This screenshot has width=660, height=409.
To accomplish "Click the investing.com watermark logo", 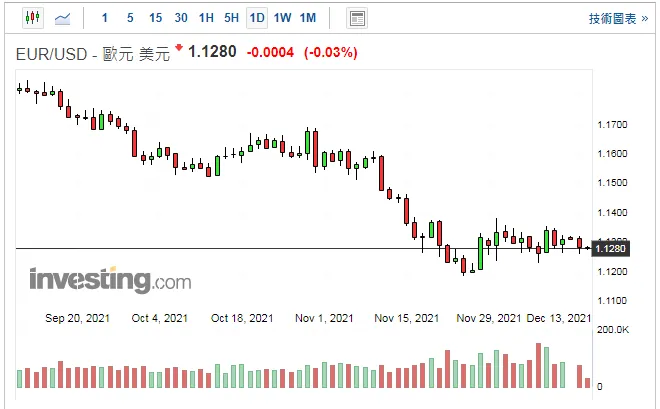I will [x=110, y=280].
